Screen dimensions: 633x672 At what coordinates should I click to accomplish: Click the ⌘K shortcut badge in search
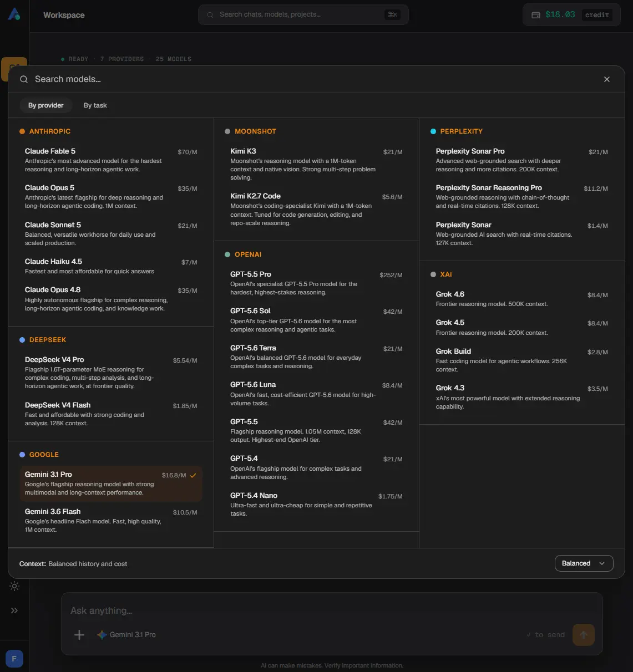click(x=393, y=14)
